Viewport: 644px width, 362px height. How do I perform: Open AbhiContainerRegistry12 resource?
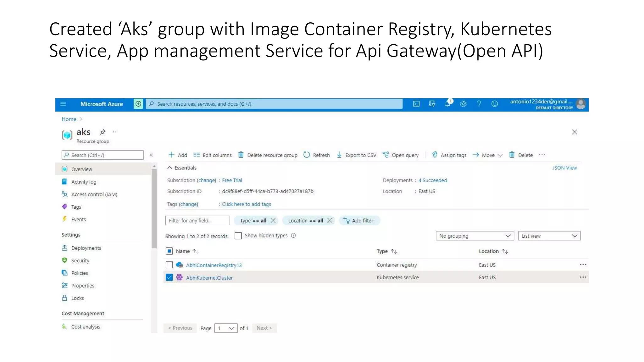(214, 265)
